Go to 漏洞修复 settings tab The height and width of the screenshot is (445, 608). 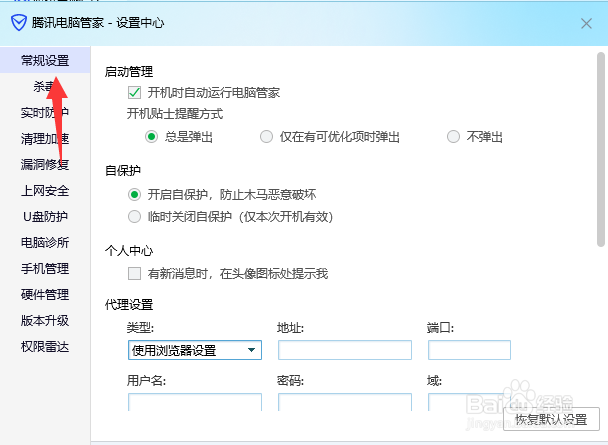click(x=45, y=164)
